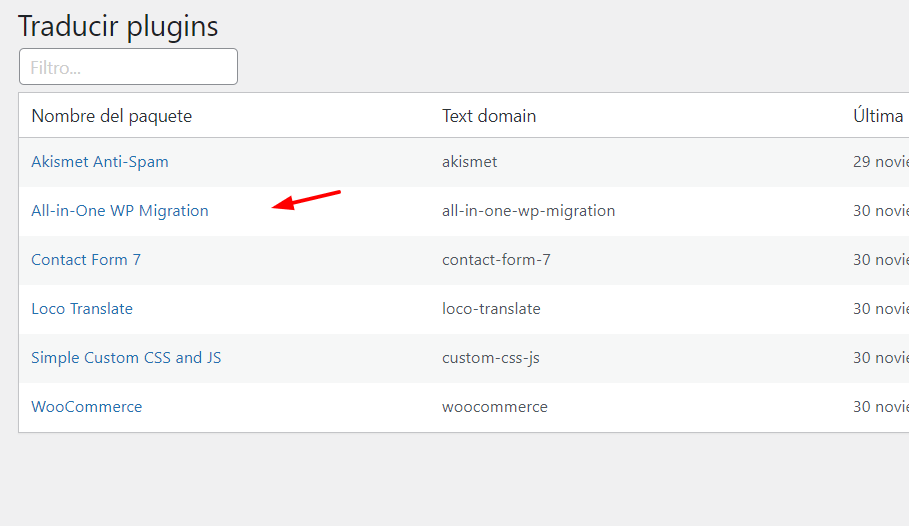Click the woocommerce text domain cell
The height and width of the screenshot is (526, 909).
[x=495, y=407]
